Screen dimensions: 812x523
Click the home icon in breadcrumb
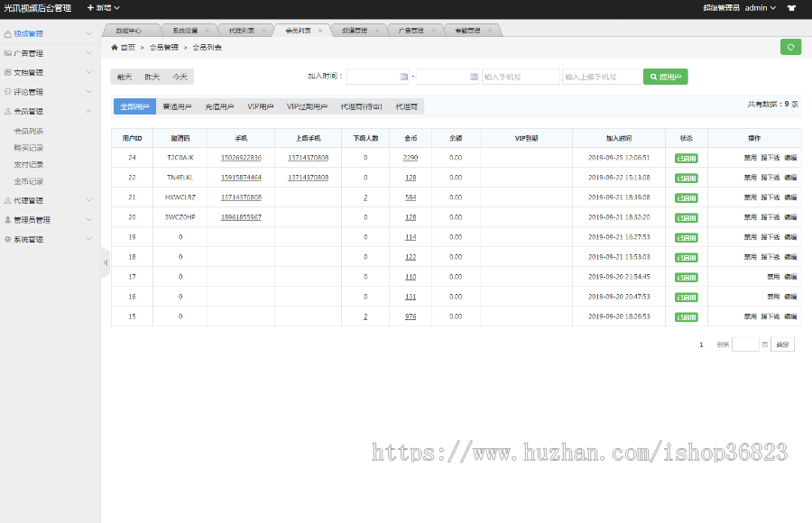[x=115, y=47]
